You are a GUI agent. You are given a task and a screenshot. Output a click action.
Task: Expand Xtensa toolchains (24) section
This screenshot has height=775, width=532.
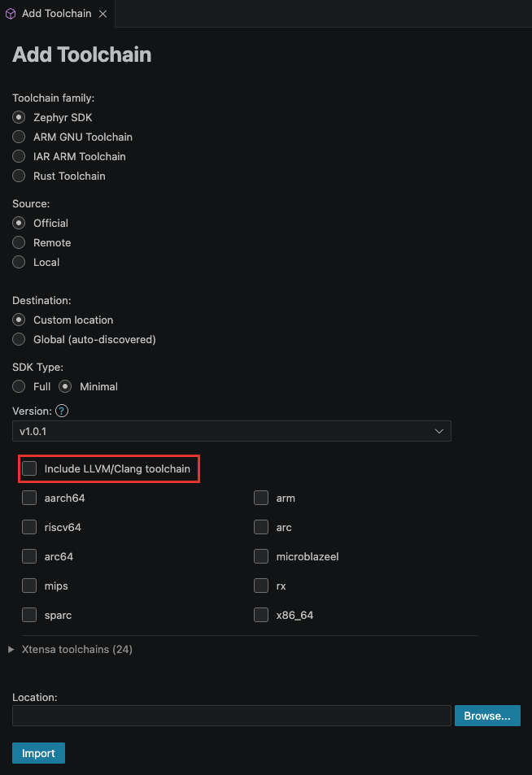(x=71, y=650)
